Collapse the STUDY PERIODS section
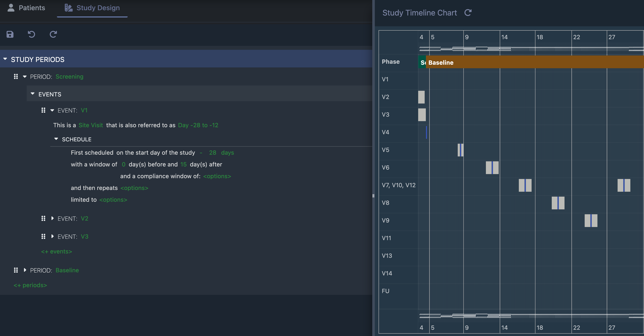 5,59
